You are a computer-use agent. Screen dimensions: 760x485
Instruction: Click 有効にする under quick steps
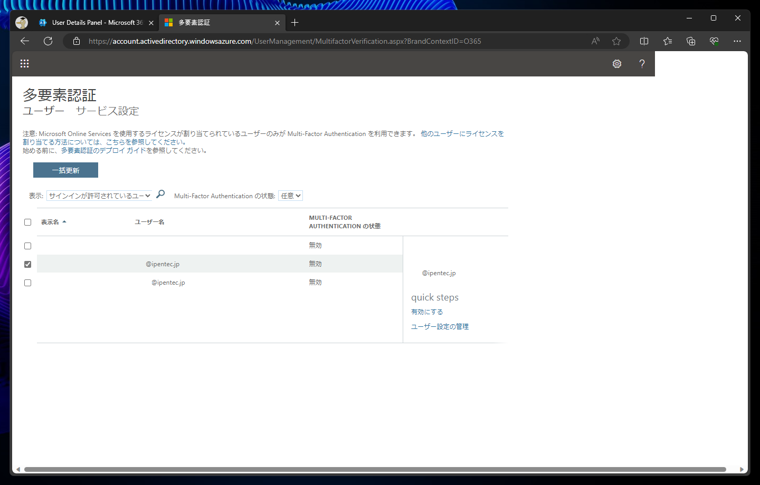(x=427, y=312)
